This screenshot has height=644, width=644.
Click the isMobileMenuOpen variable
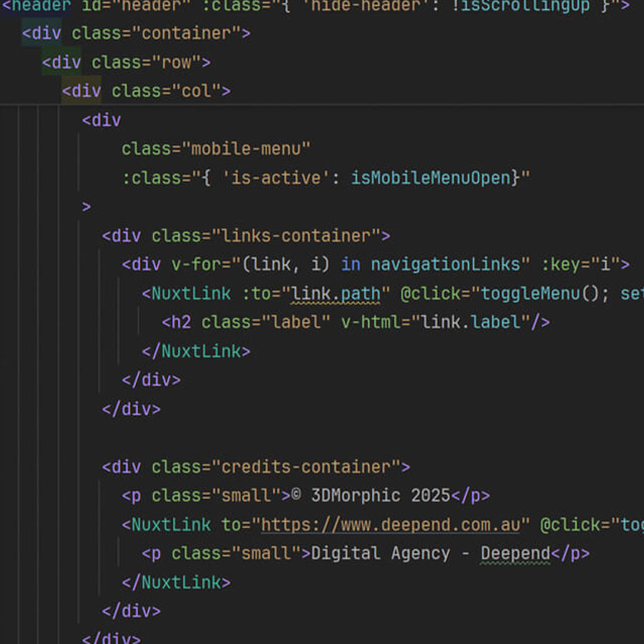pyautogui.click(x=431, y=178)
